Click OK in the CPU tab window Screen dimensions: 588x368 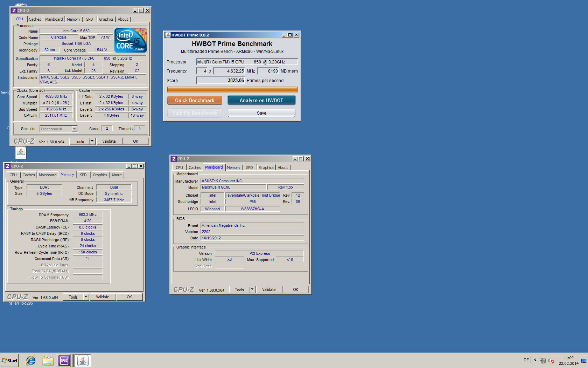[x=136, y=141]
